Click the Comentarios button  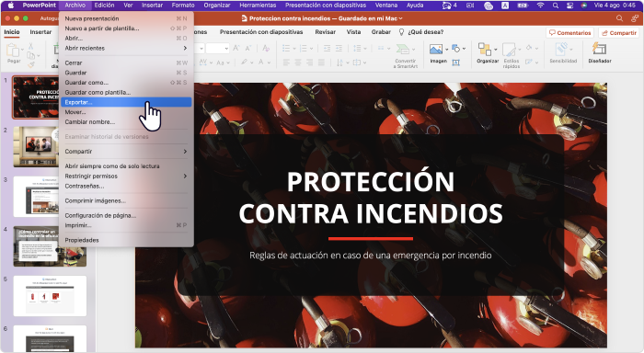(x=570, y=32)
